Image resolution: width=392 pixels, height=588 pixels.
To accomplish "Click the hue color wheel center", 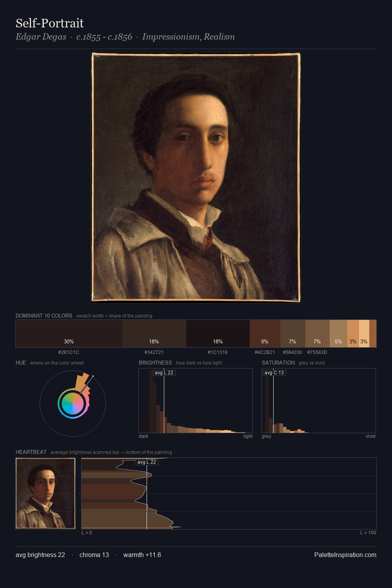I will (x=73, y=403).
